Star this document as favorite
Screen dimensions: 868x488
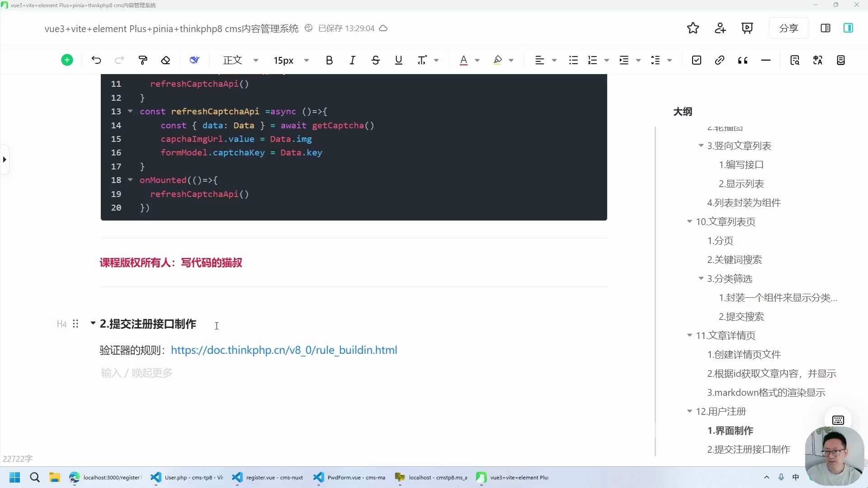693,28
